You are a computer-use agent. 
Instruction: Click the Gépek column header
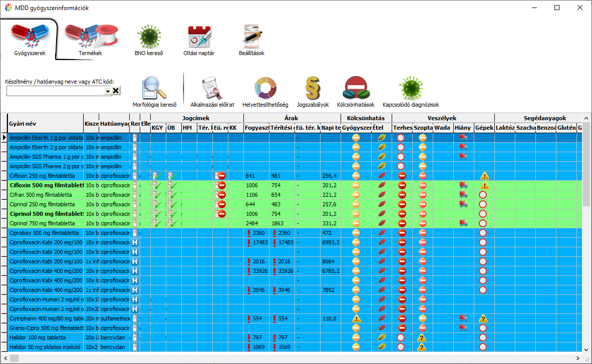[x=484, y=128]
